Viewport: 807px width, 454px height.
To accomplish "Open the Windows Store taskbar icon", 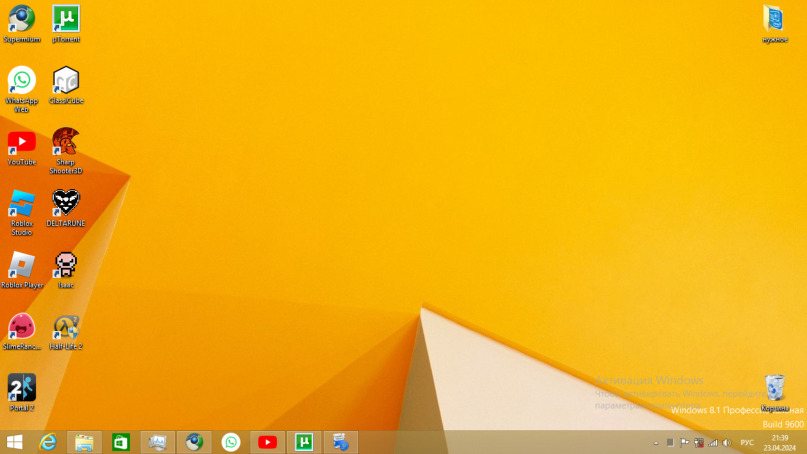I will point(121,442).
